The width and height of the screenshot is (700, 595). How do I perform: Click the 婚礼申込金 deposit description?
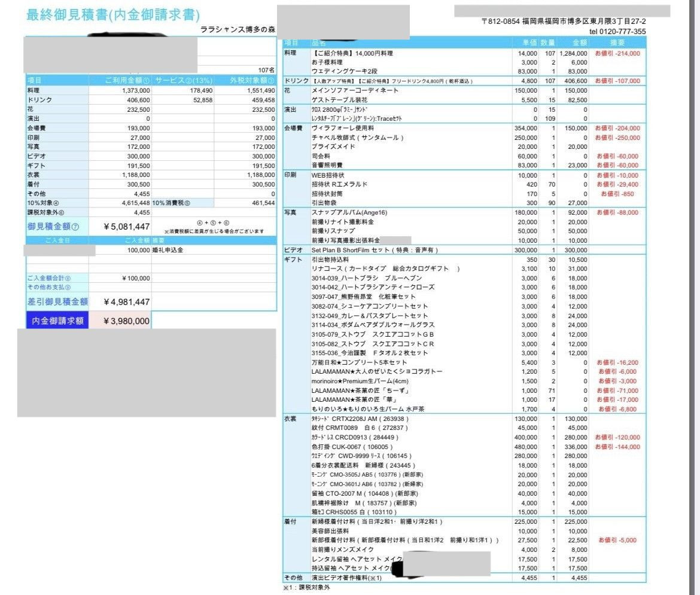click(168, 250)
